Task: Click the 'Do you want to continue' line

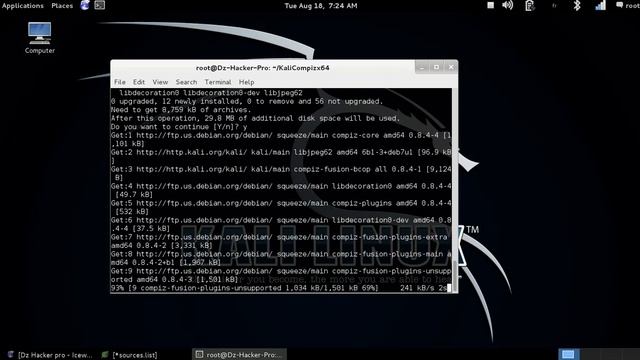Action: (x=179, y=127)
